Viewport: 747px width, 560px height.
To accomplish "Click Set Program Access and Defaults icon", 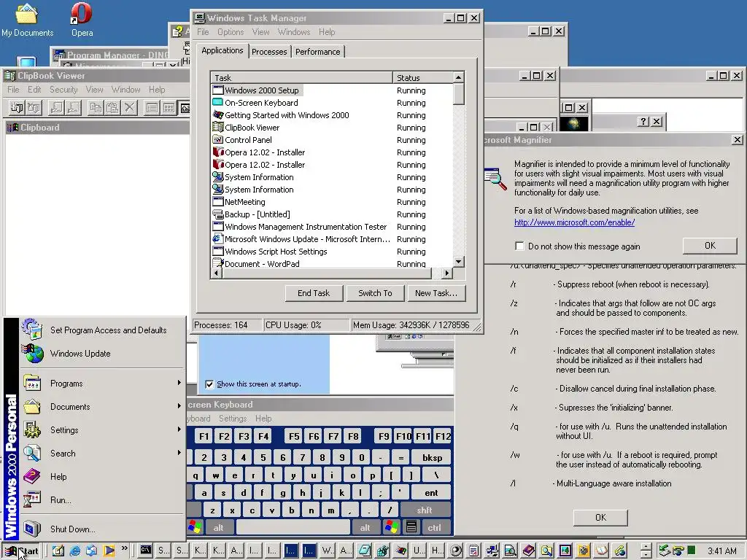I will (32, 329).
